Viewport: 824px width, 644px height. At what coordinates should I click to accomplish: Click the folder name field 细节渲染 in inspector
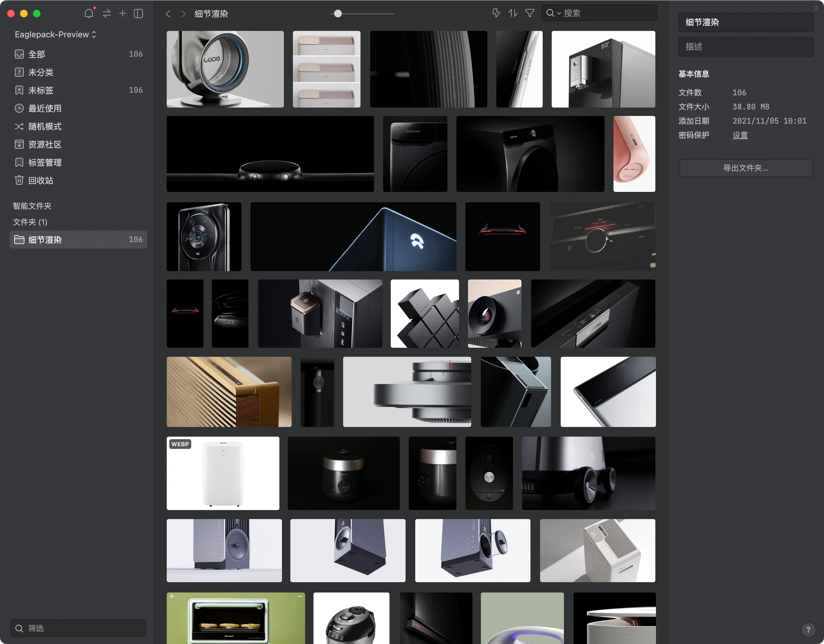point(746,22)
